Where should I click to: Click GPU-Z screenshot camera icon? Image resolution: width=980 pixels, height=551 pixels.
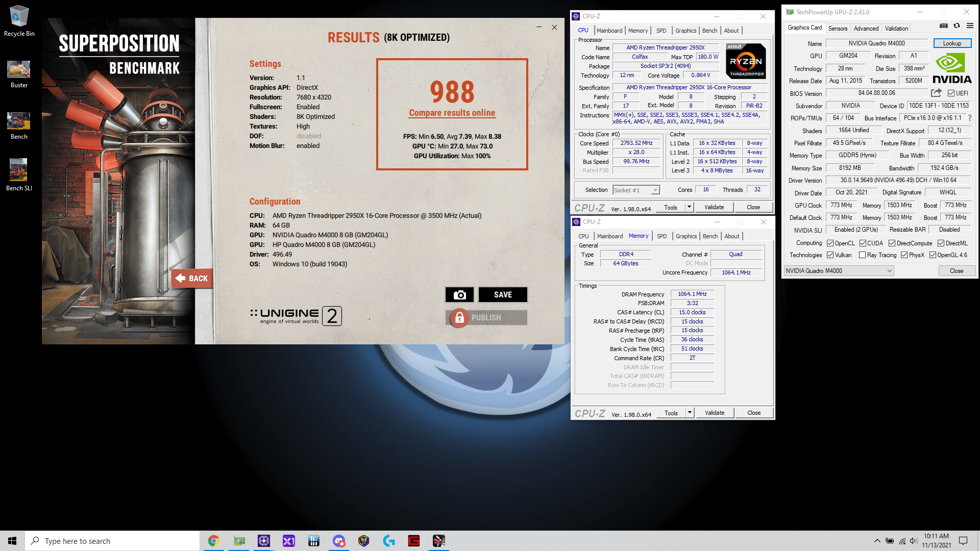944,26
